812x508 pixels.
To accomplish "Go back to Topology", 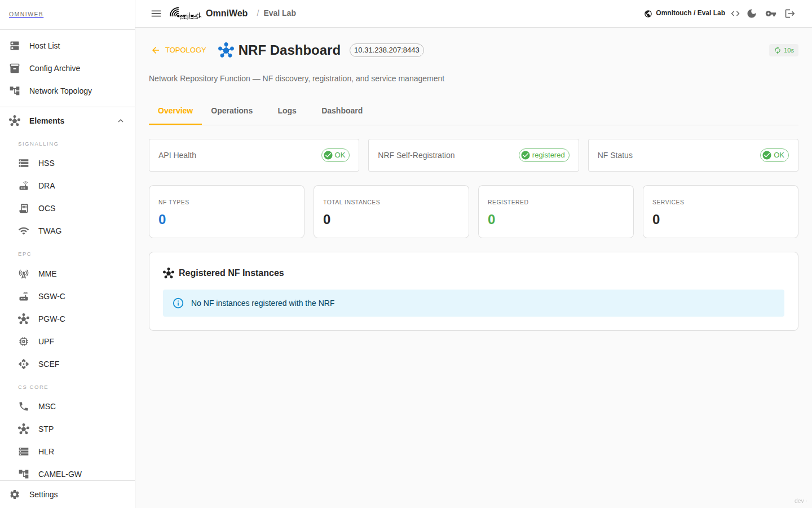I will [x=179, y=50].
